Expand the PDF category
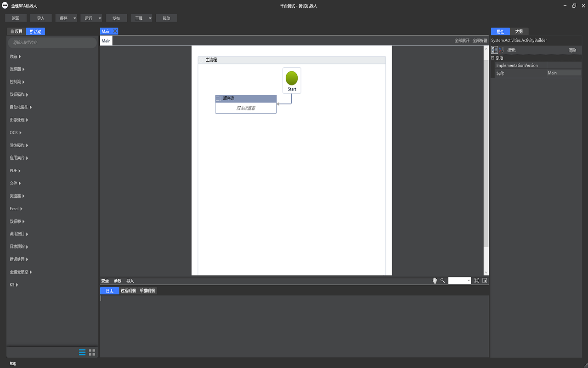588x368 pixels. tap(15, 171)
